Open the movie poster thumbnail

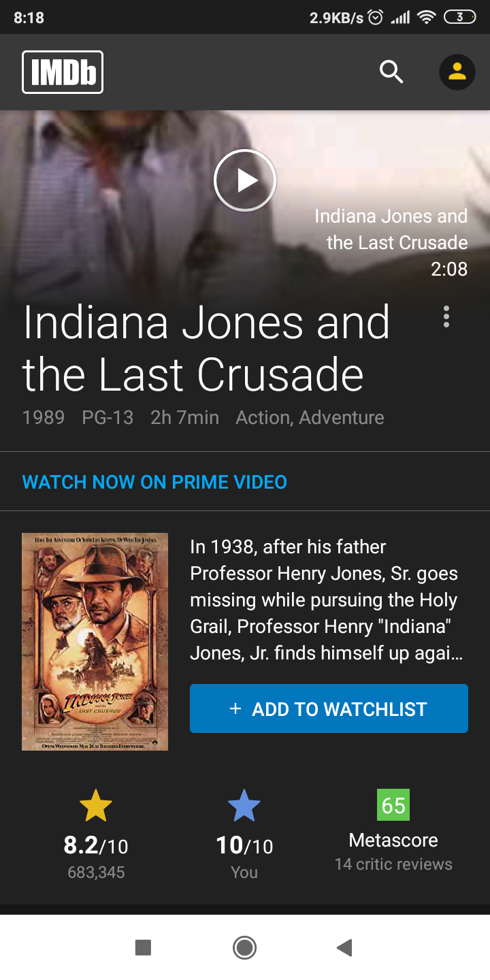(x=95, y=642)
